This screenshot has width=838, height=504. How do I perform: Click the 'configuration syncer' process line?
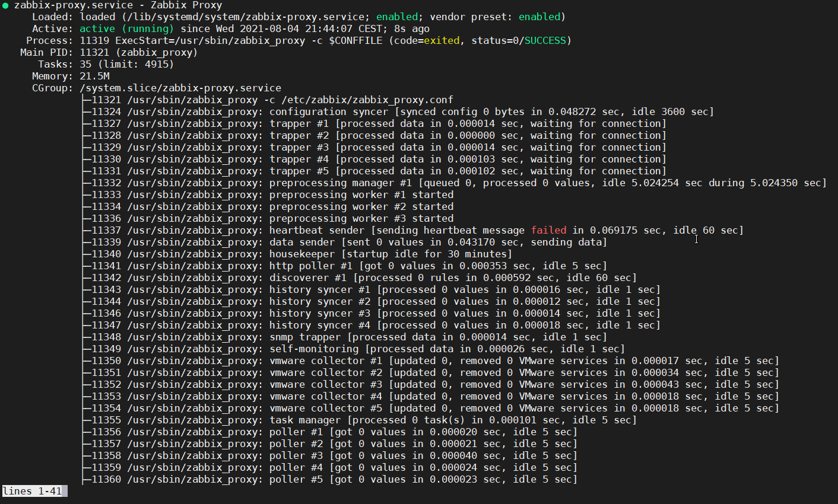pyautogui.click(x=398, y=112)
